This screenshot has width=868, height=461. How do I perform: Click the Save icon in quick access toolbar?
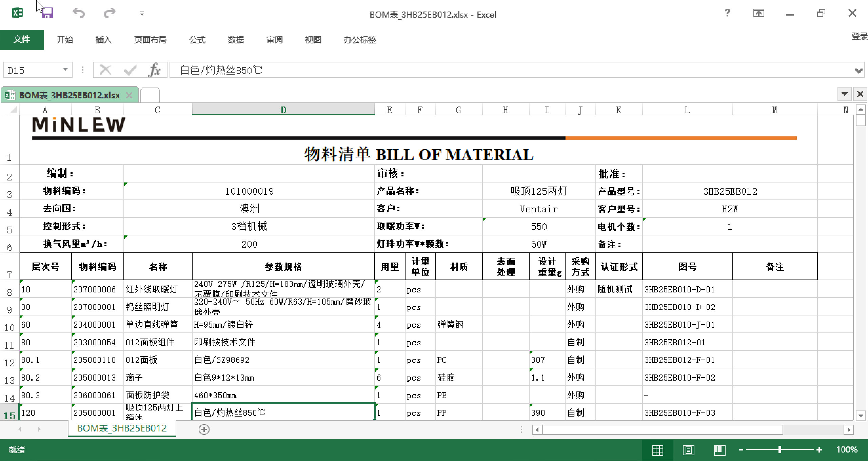click(47, 14)
